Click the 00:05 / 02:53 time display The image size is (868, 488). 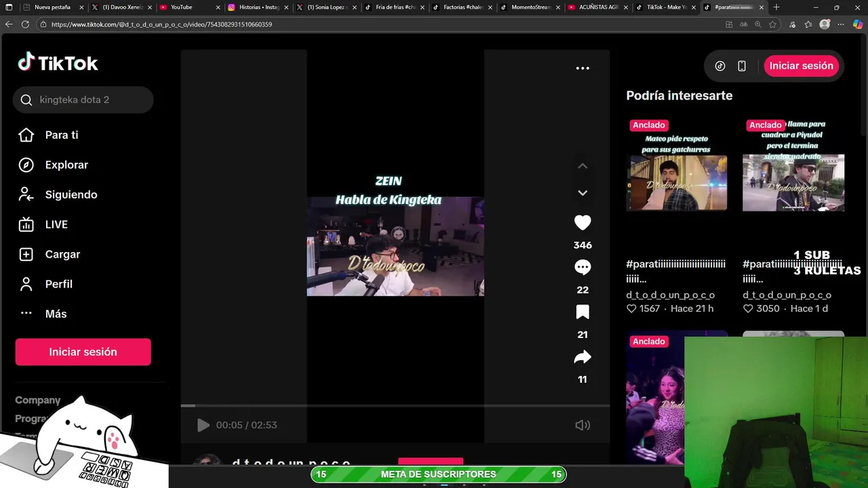click(246, 425)
